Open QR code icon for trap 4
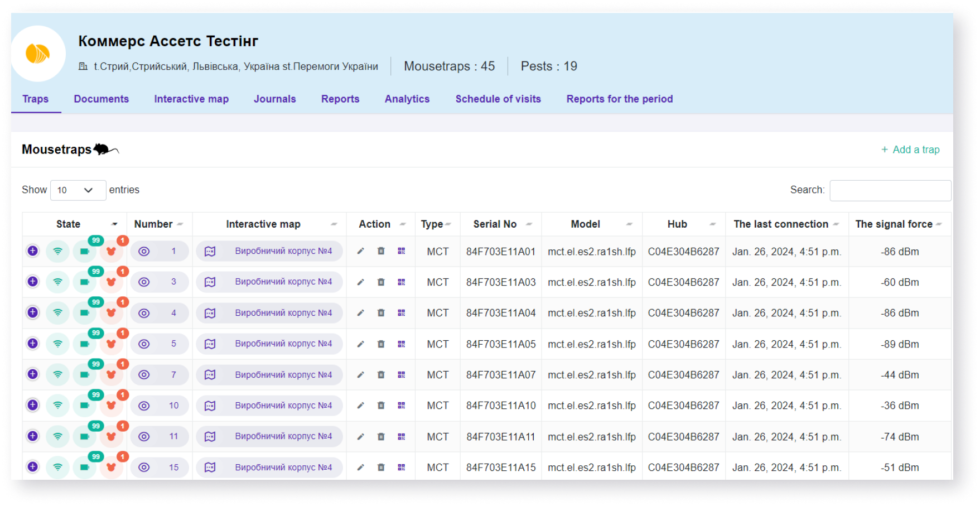980x506 pixels. [401, 313]
